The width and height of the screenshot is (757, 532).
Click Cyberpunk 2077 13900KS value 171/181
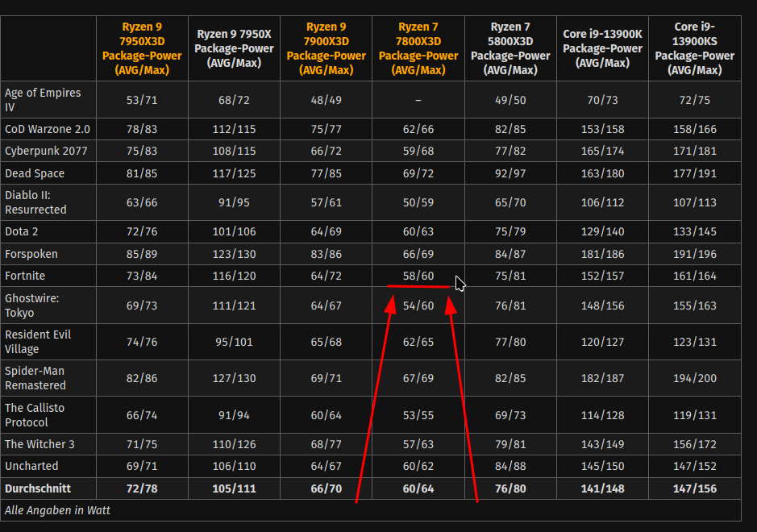pyautogui.click(x=695, y=151)
